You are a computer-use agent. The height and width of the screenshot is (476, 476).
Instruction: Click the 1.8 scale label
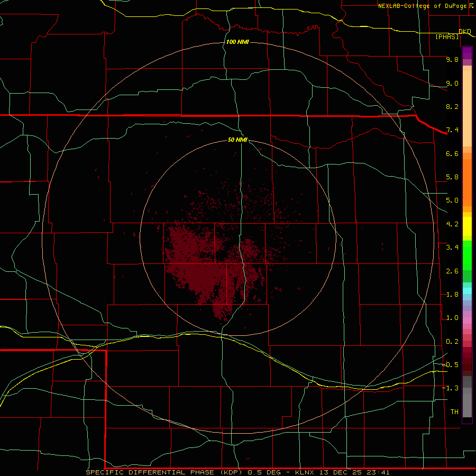tap(452, 295)
